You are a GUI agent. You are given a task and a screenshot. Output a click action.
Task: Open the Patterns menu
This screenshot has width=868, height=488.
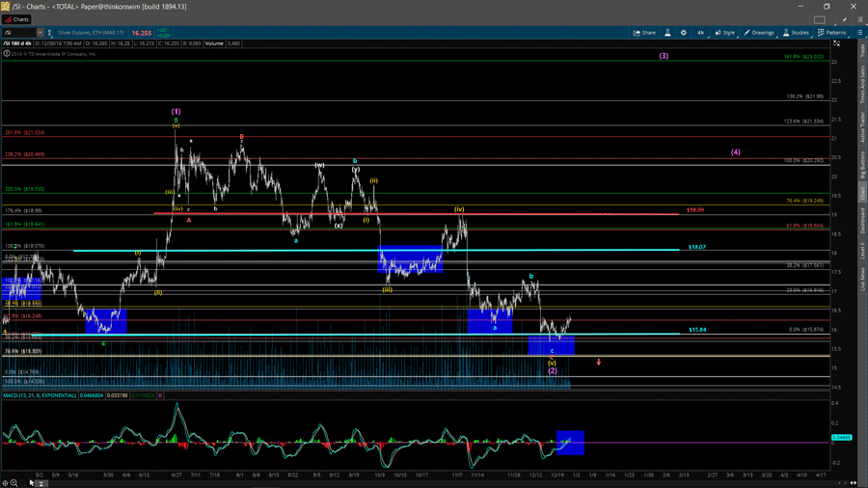tap(832, 33)
